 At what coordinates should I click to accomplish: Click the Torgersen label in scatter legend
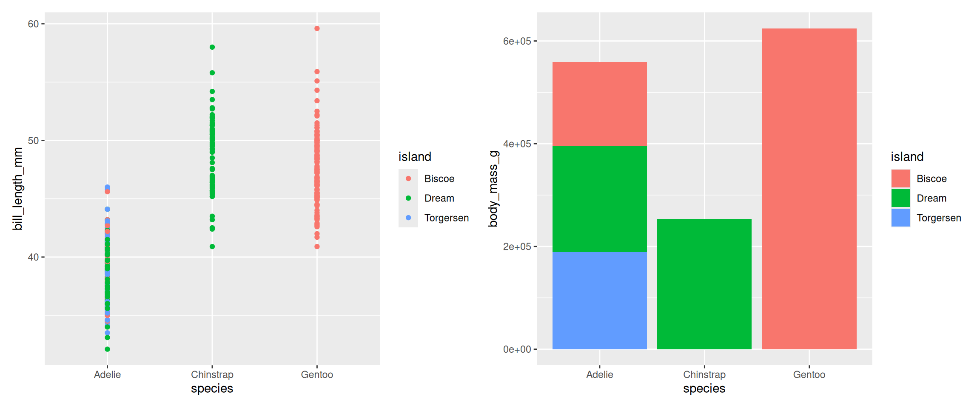pyautogui.click(x=446, y=218)
